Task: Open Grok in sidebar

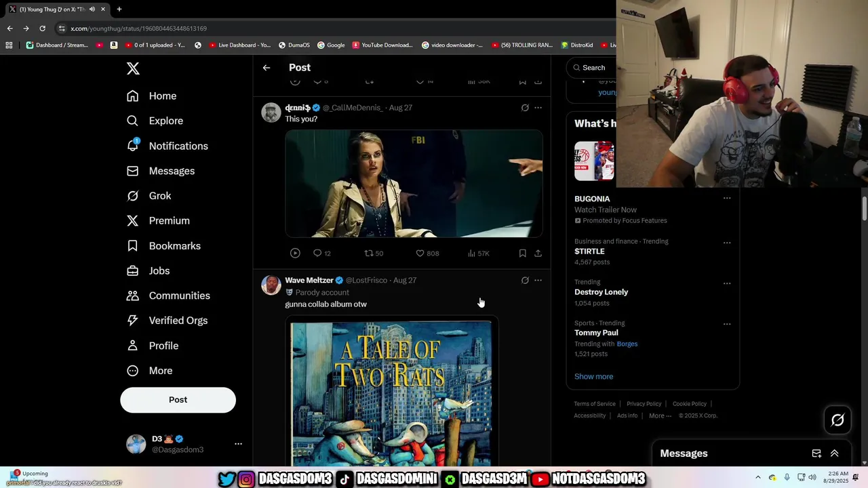Action: click(149, 196)
